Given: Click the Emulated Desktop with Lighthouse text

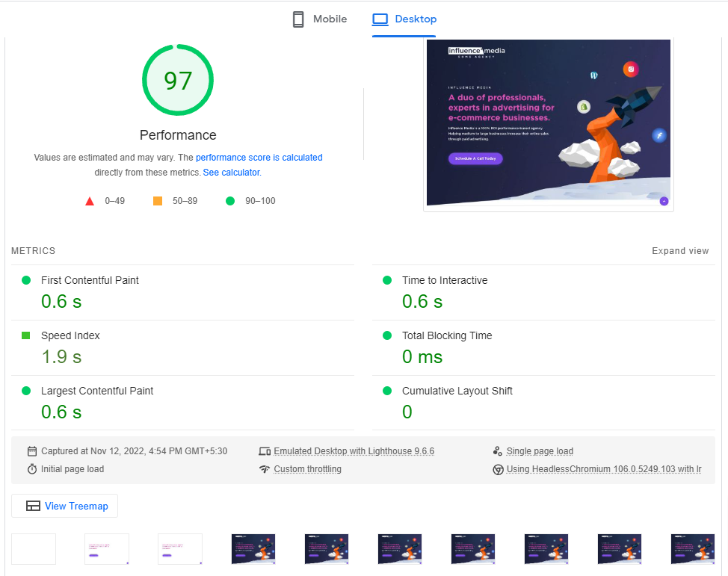Looking at the screenshot, I should [x=354, y=451].
